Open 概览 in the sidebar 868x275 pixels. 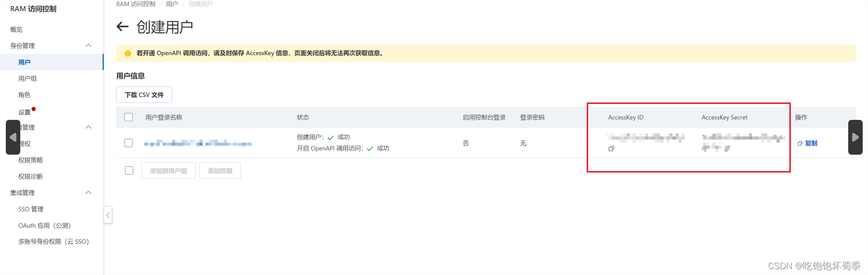click(16, 29)
